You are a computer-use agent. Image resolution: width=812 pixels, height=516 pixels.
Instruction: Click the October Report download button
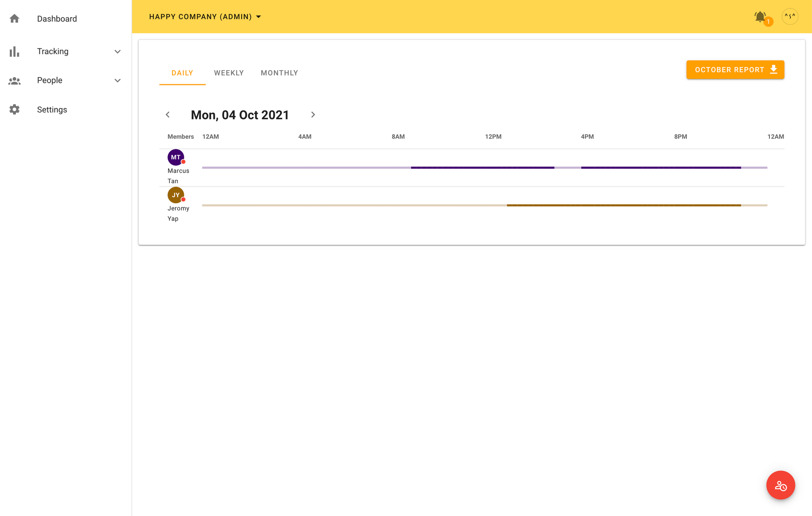736,69
